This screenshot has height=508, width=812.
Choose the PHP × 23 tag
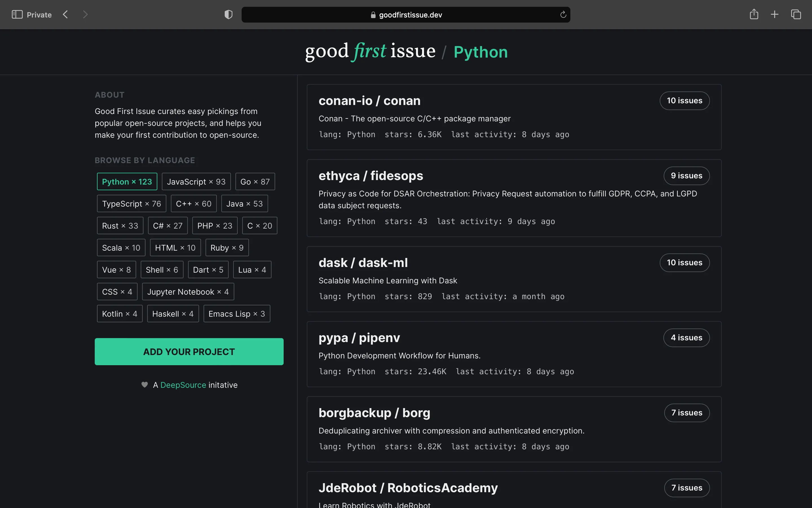[215, 225]
